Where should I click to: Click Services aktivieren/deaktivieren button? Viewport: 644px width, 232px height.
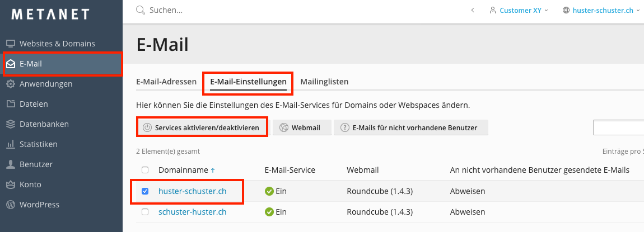[x=202, y=127]
